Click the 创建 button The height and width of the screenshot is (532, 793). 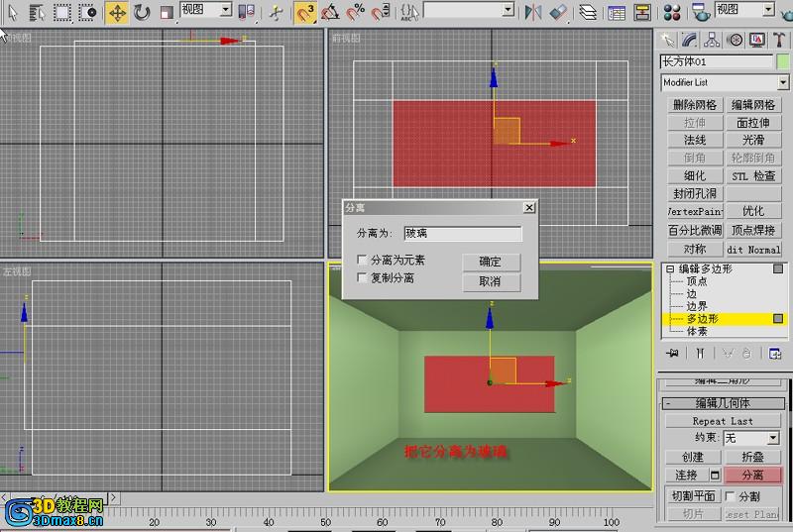pos(693,457)
